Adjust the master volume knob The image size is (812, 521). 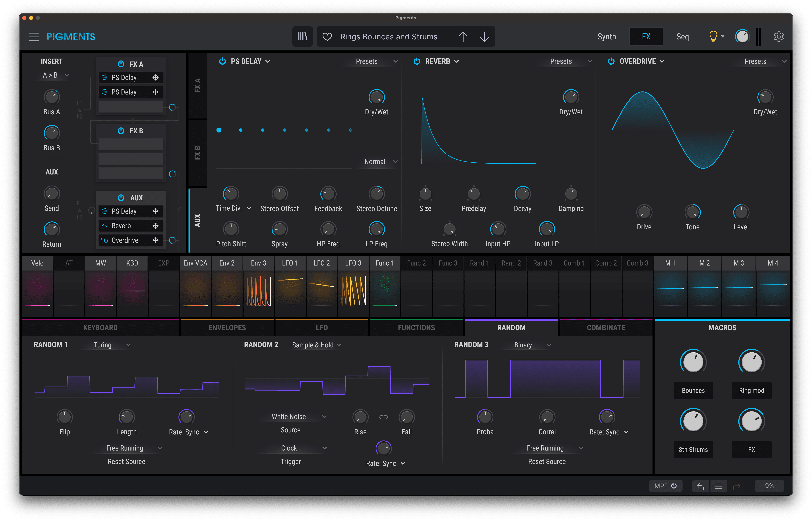pyautogui.click(x=742, y=37)
